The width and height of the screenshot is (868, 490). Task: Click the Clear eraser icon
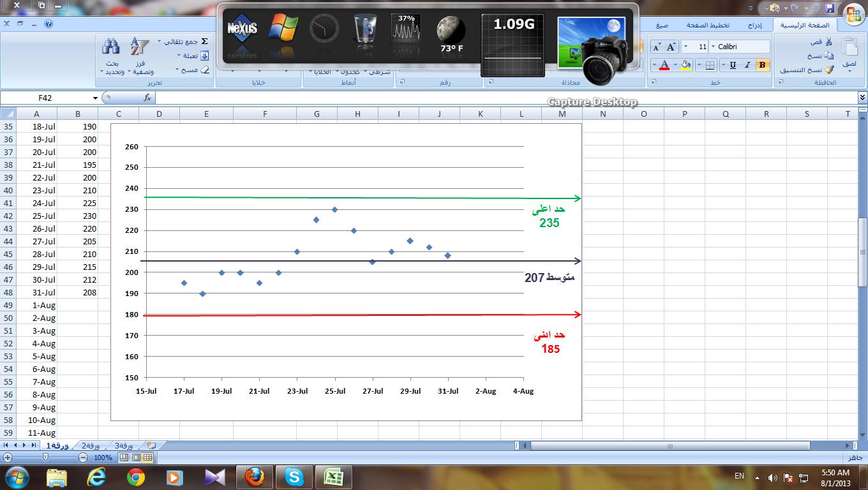click(x=204, y=70)
